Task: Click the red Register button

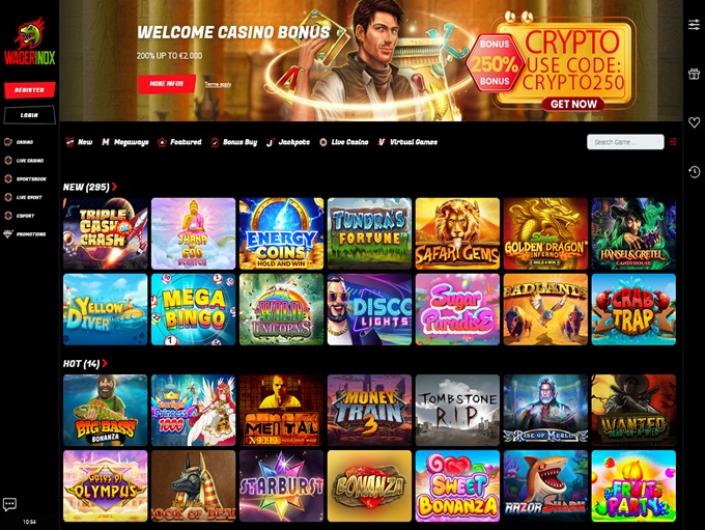Action: click(x=30, y=90)
